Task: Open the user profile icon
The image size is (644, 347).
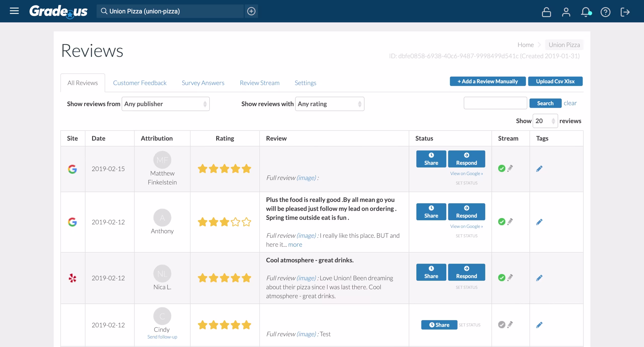Action: (566, 12)
